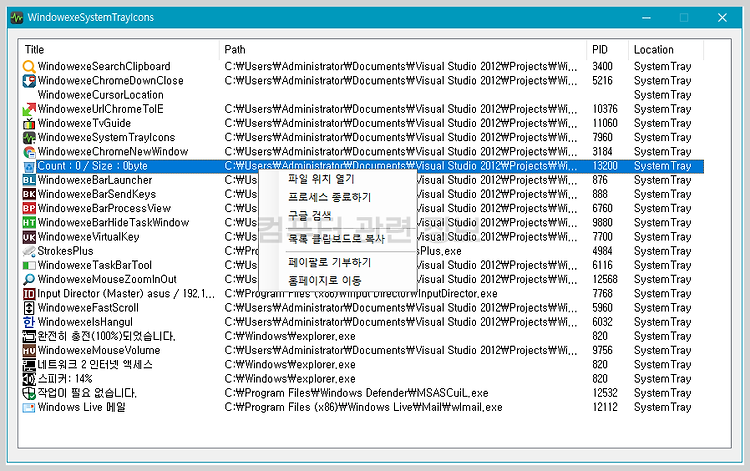The image size is (750, 471).
Task: Minimize the WindowexeSystemTrayIcons window
Action: (646, 18)
